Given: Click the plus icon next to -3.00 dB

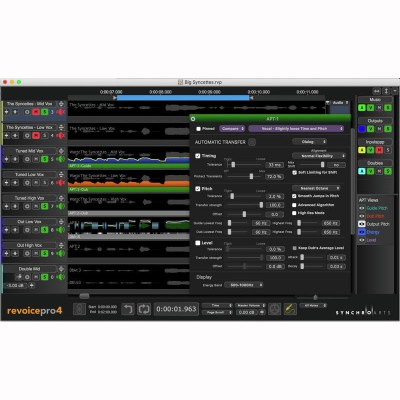Looking at the screenshot, I should coord(31,285).
